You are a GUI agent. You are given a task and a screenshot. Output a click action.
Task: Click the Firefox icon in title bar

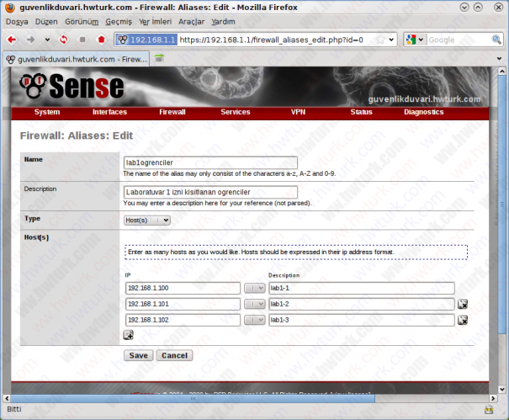pyautogui.click(x=10, y=7)
